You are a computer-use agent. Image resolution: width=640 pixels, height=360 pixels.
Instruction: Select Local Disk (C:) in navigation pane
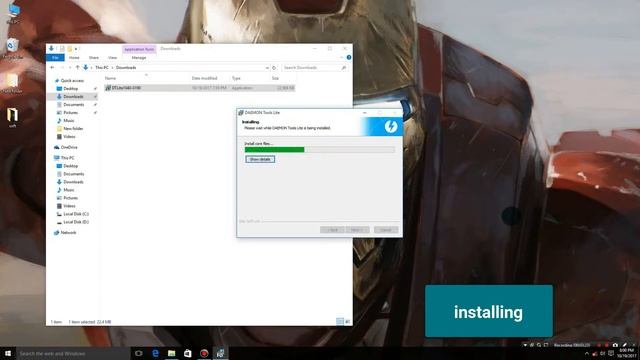pos(76,214)
